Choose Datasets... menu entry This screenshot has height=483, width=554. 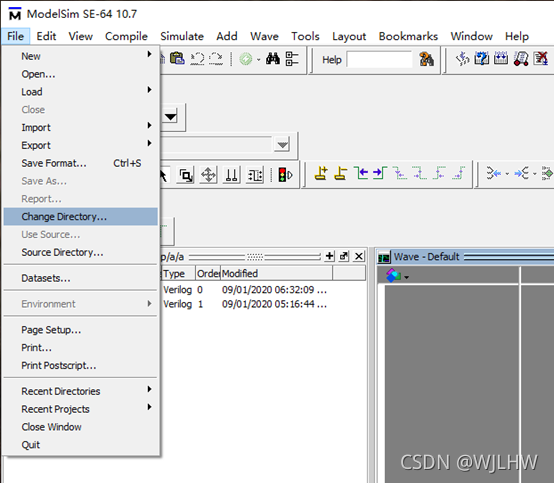(x=81, y=278)
